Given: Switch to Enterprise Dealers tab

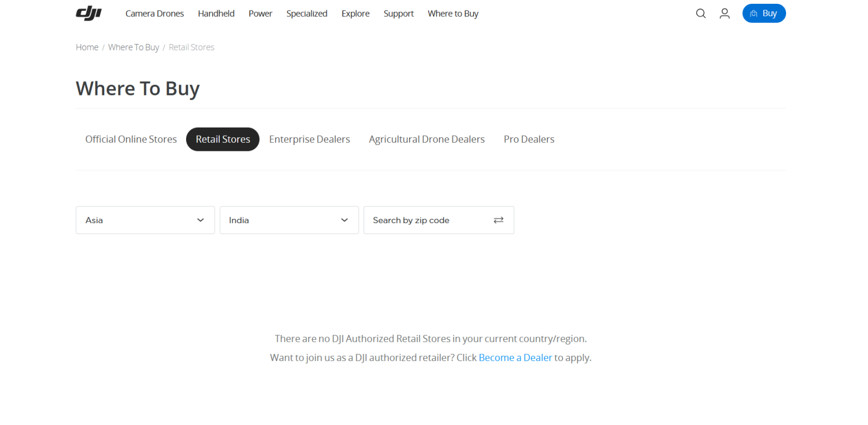Looking at the screenshot, I should [x=309, y=139].
